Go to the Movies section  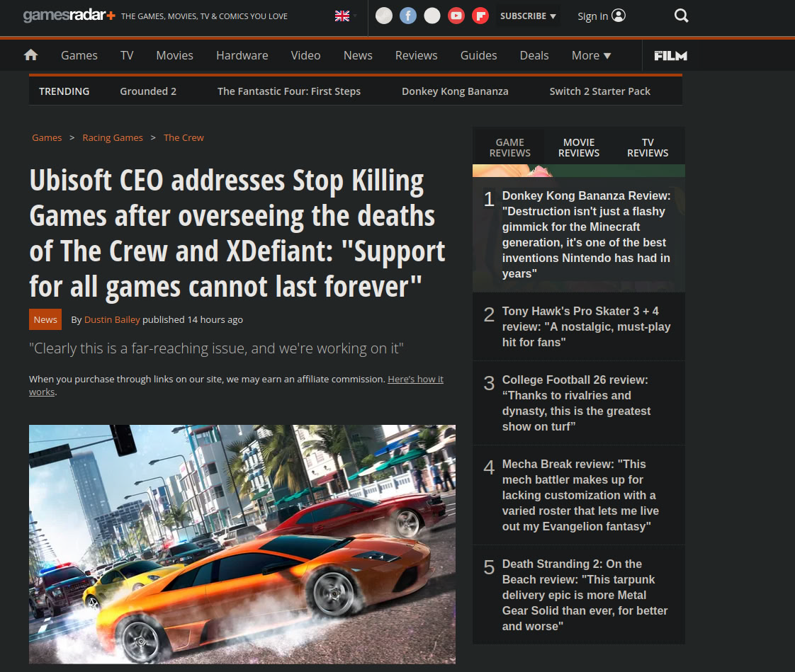(174, 55)
